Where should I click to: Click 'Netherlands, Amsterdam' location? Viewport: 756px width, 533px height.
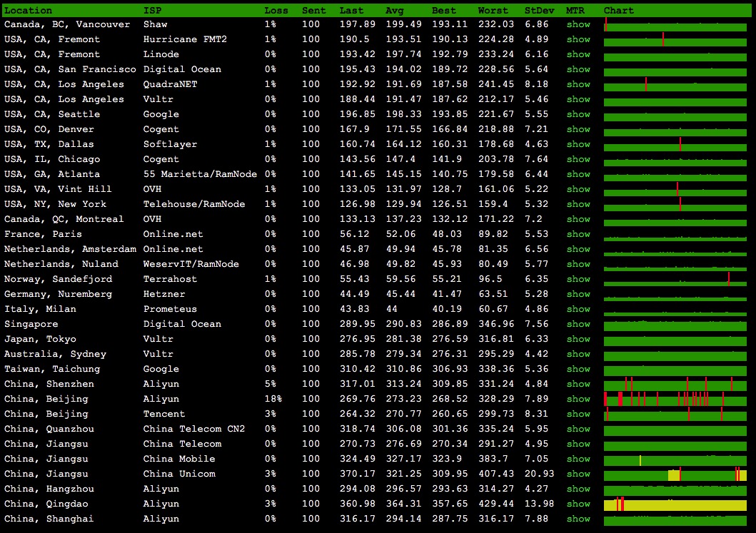70,249
